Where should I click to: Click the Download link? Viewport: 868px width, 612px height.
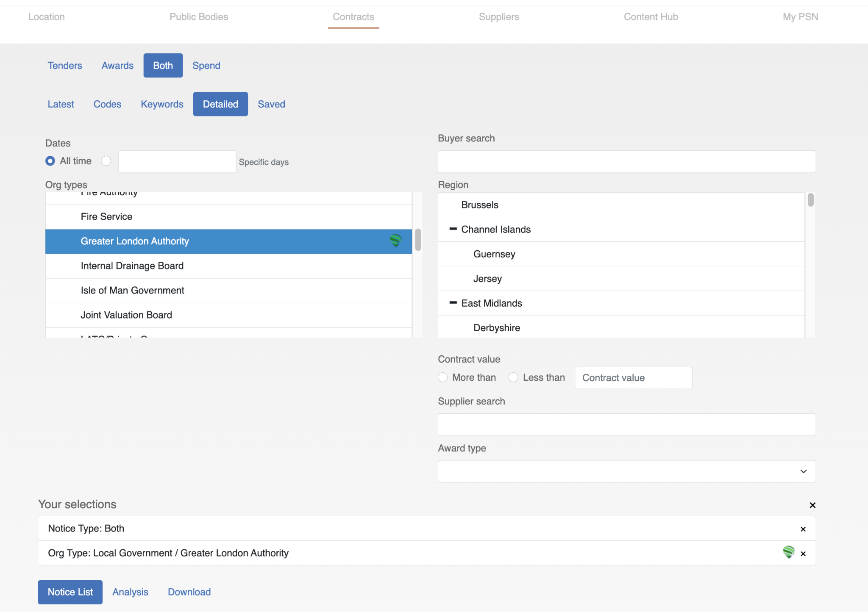pos(189,592)
